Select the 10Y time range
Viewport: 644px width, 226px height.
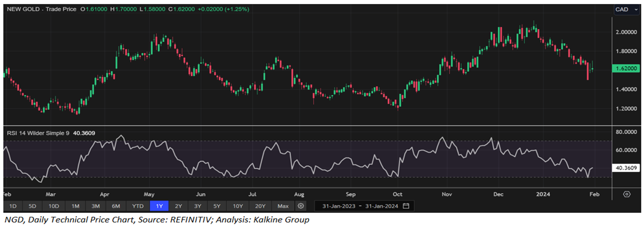[x=238, y=206]
